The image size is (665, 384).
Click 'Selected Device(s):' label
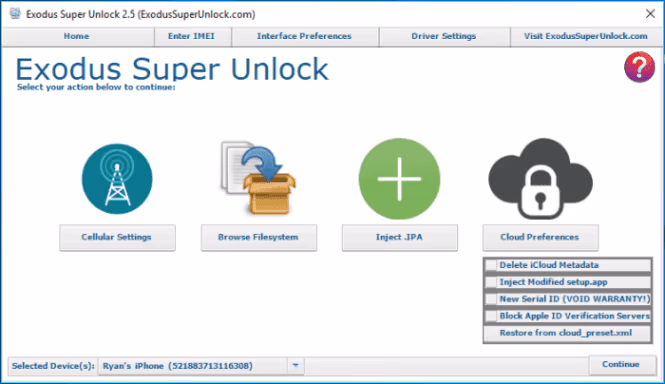53,366
